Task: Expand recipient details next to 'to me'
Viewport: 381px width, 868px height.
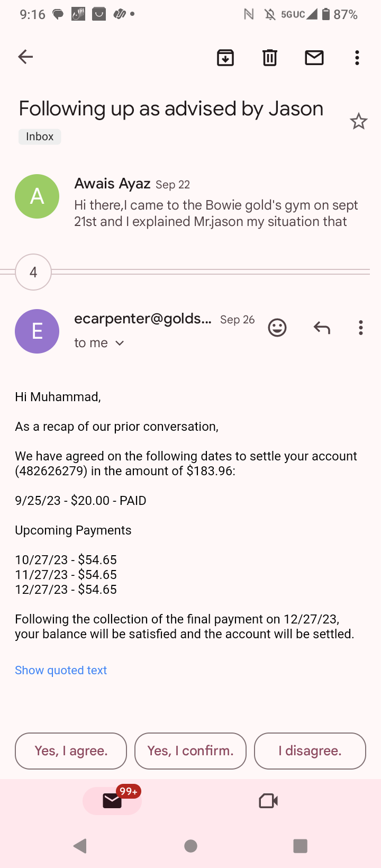Action: [120, 343]
